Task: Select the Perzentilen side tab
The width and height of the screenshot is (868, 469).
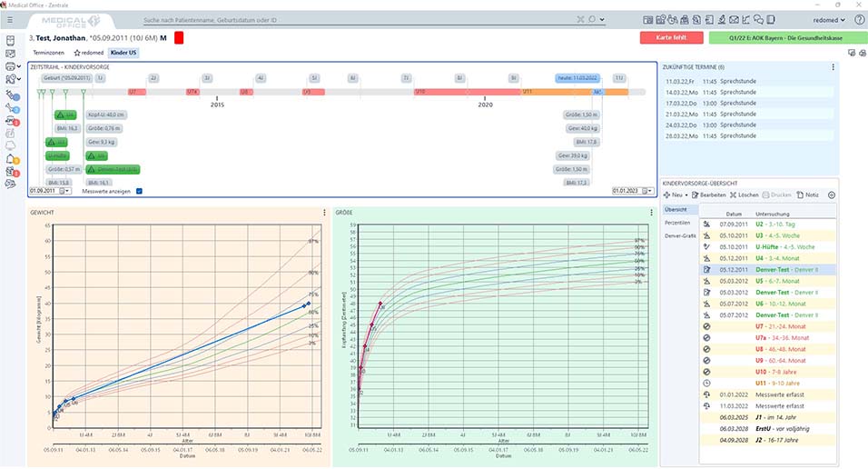Action: pos(677,223)
